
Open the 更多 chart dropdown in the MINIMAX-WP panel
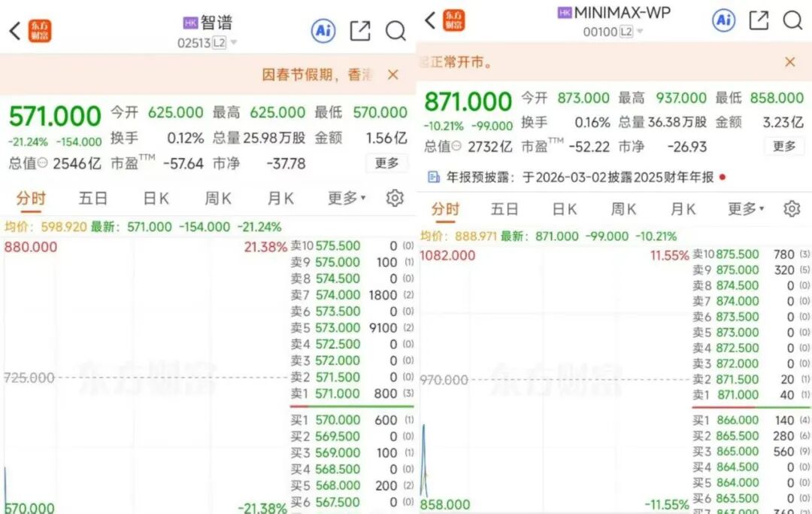(747, 208)
